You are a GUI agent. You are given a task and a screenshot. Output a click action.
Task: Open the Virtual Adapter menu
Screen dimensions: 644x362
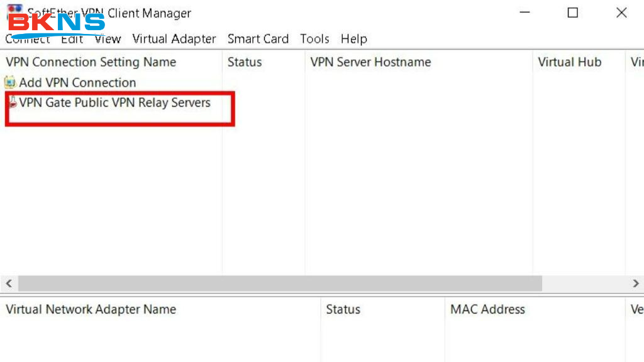click(x=174, y=39)
